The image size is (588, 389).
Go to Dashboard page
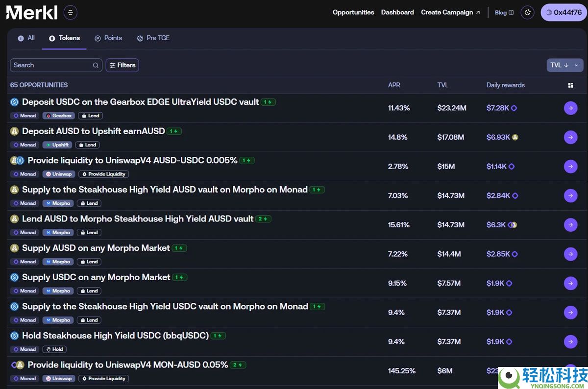tap(397, 13)
